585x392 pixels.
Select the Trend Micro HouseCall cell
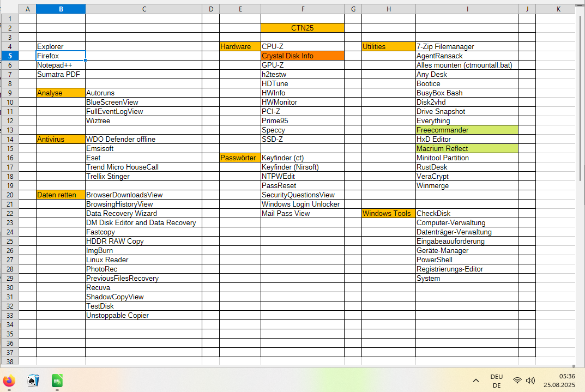pos(143,167)
